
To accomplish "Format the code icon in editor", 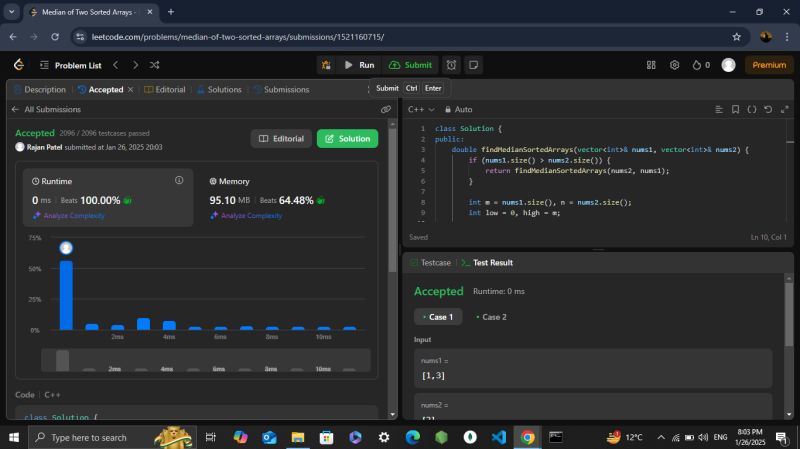I will (719, 109).
